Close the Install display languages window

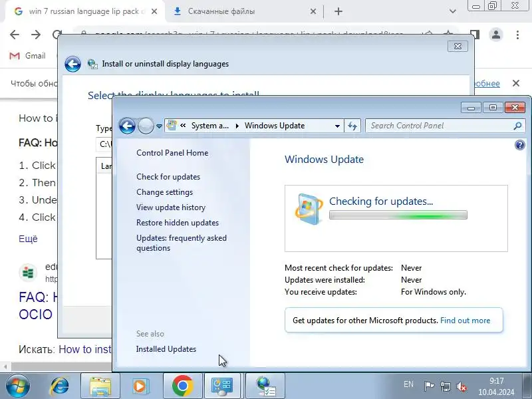458,46
